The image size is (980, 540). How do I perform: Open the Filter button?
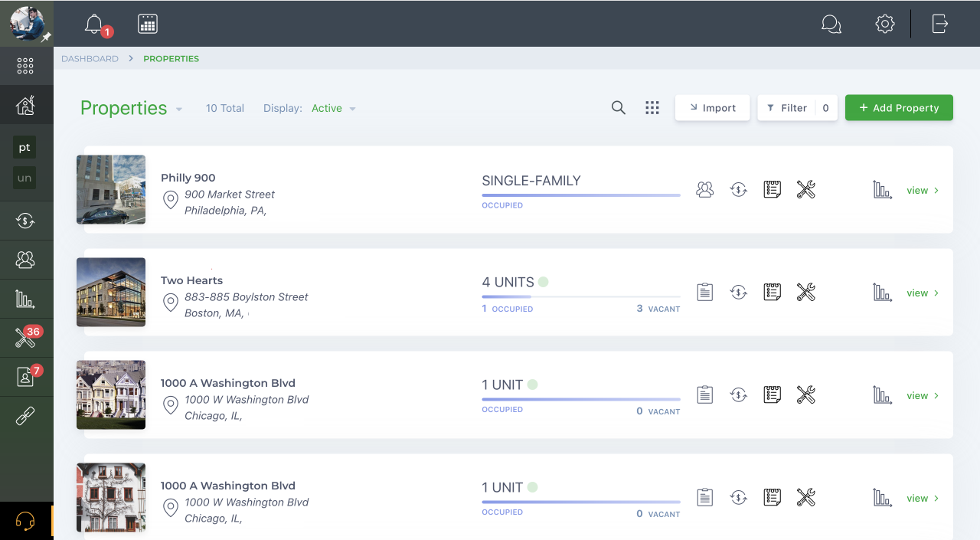(797, 108)
